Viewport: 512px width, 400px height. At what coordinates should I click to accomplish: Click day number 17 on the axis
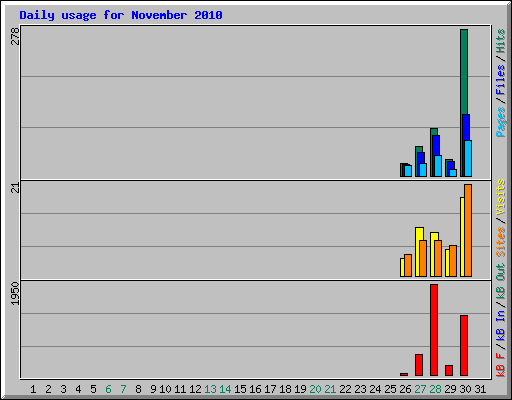(270, 389)
